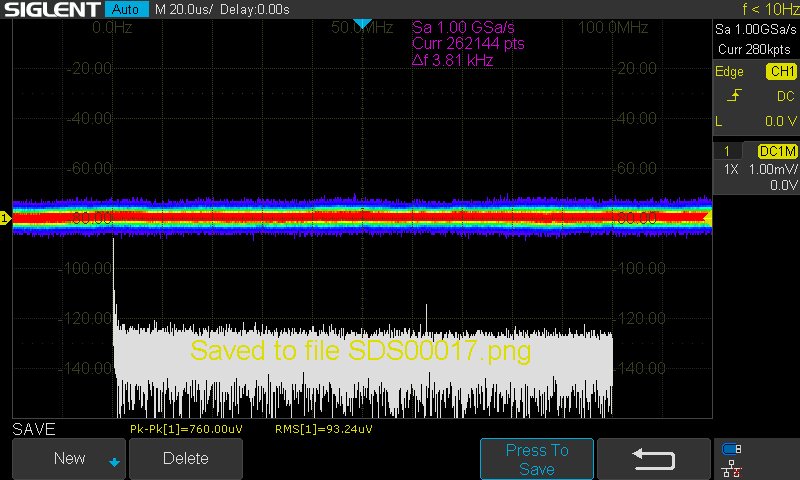Click the FFT spike near 62 MHz
This screenshot has width=800, height=480.
[427, 318]
